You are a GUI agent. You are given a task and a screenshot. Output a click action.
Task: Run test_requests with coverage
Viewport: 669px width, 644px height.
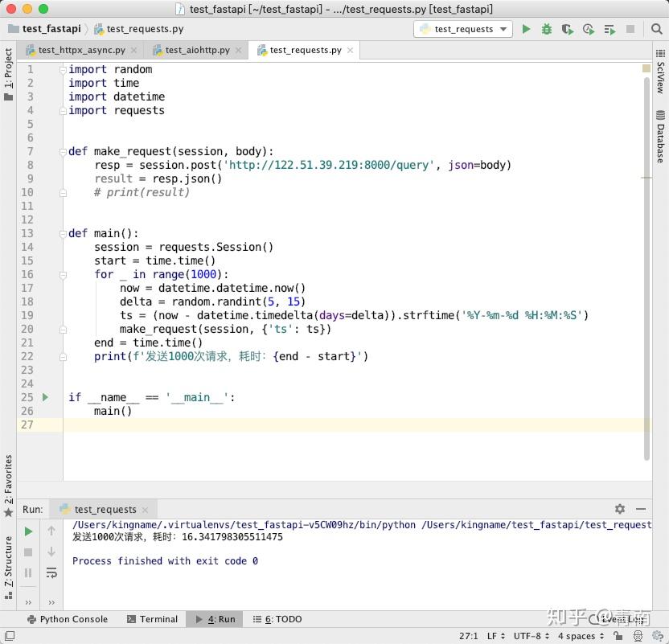point(568,28)
